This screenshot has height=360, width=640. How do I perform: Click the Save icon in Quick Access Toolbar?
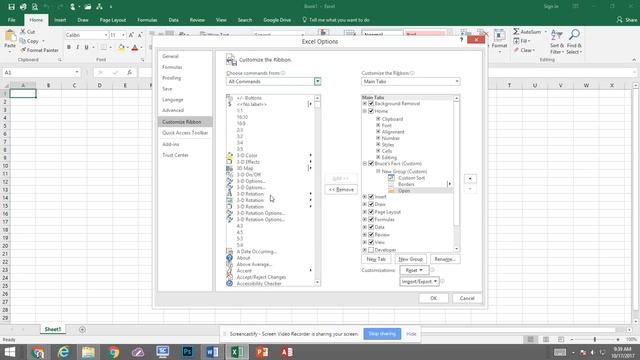11,7
